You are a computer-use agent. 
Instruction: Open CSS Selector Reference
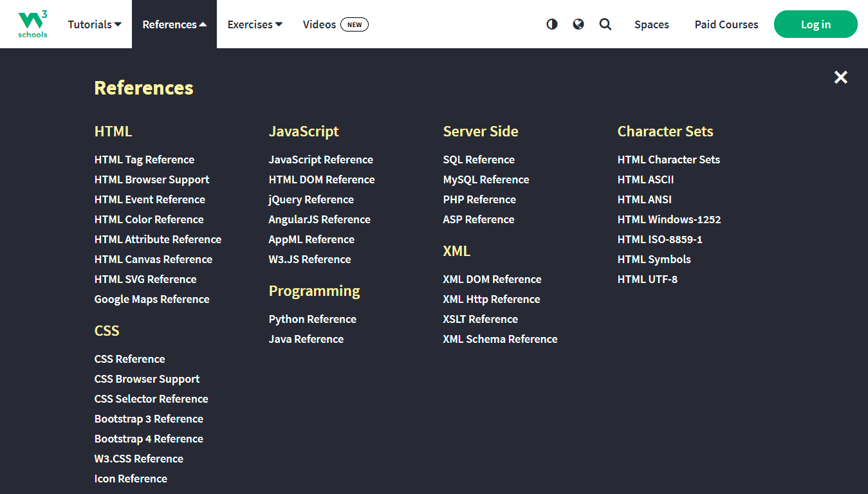point(151,399)
